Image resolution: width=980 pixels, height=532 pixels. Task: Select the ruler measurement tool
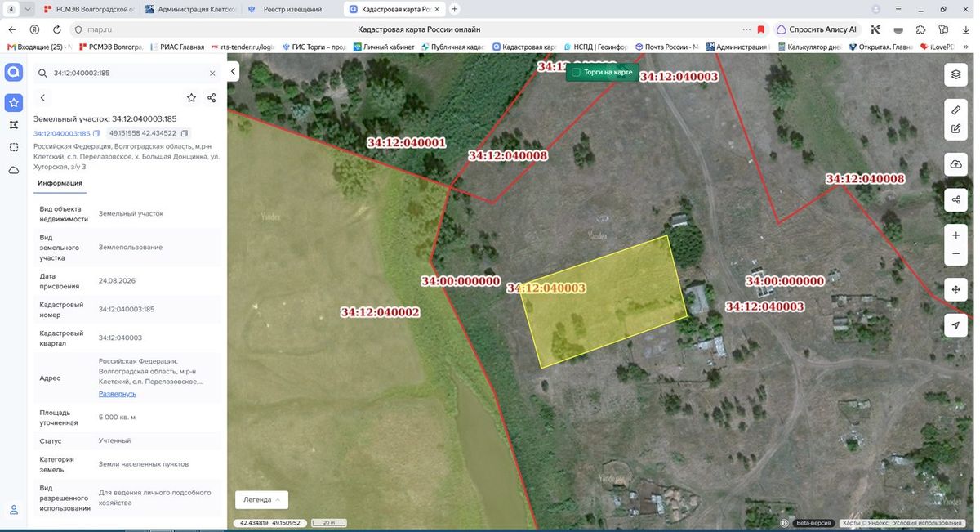955,110
